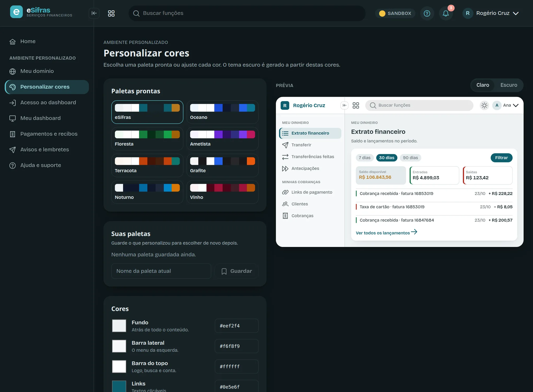Screen dimensions: 533x392
Task: Open the Barra do topo color swatch
Action: point(119,367)
